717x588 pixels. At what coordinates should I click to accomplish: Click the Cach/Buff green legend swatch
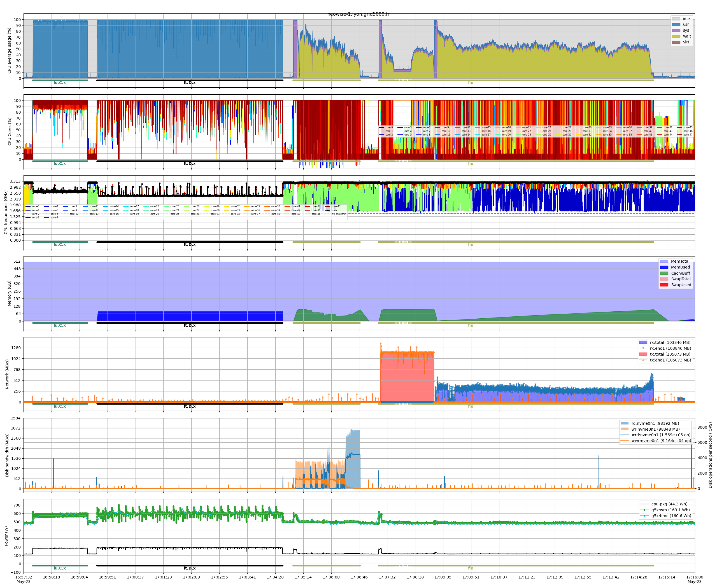664,273
